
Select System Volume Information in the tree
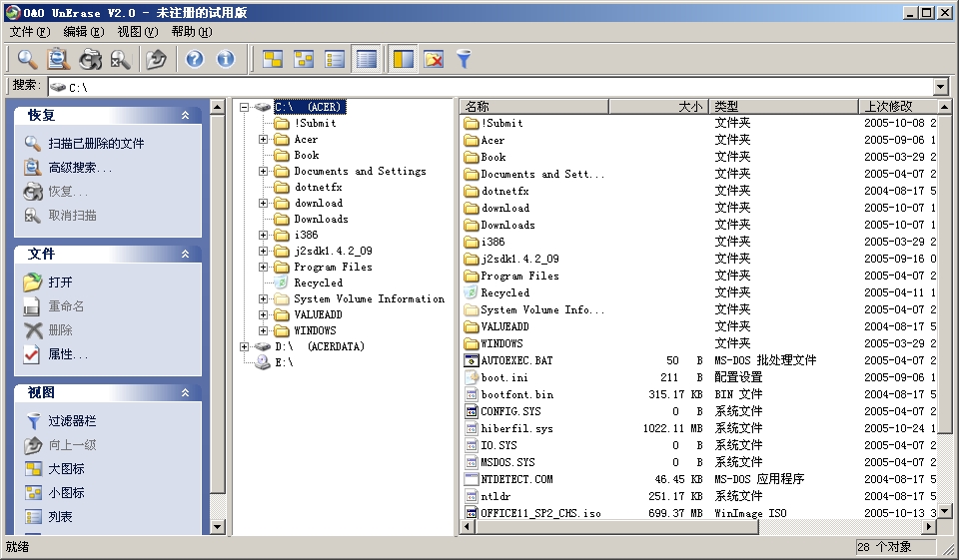(369, 298)
